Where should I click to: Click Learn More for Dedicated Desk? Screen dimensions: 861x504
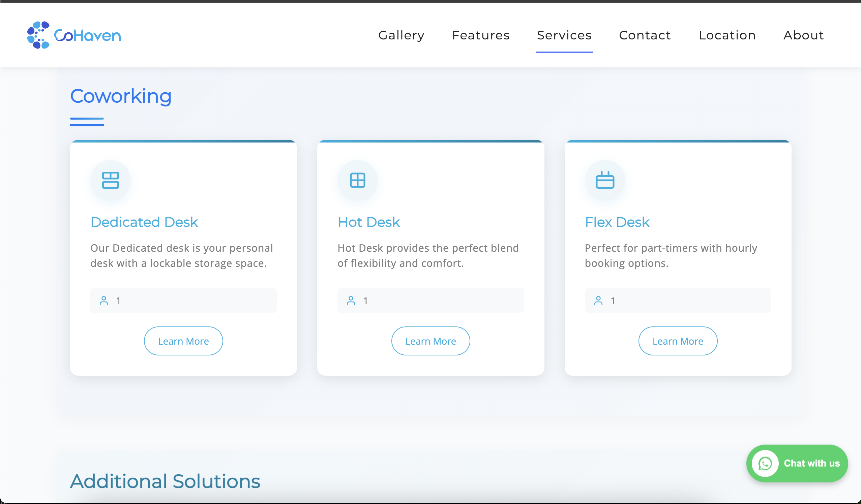pyautogui.click(x=183, y=341)
